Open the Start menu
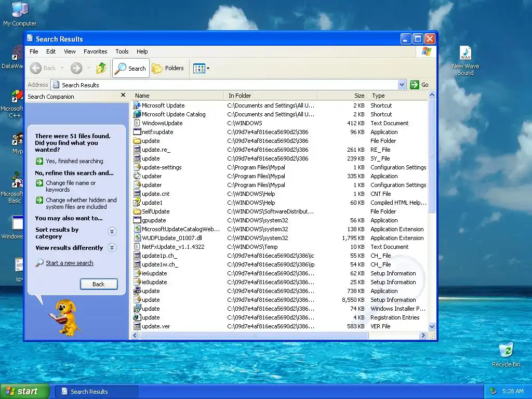 (24, 391)
